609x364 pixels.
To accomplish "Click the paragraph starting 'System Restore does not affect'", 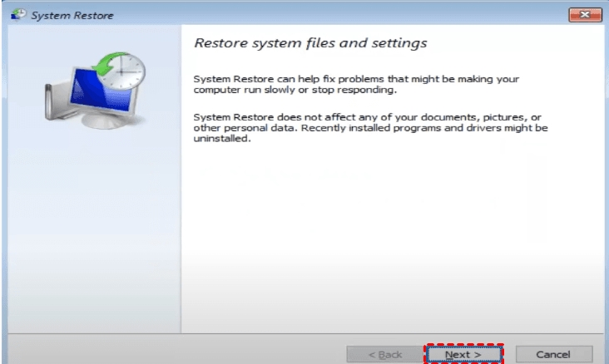I will click(370, 128).
